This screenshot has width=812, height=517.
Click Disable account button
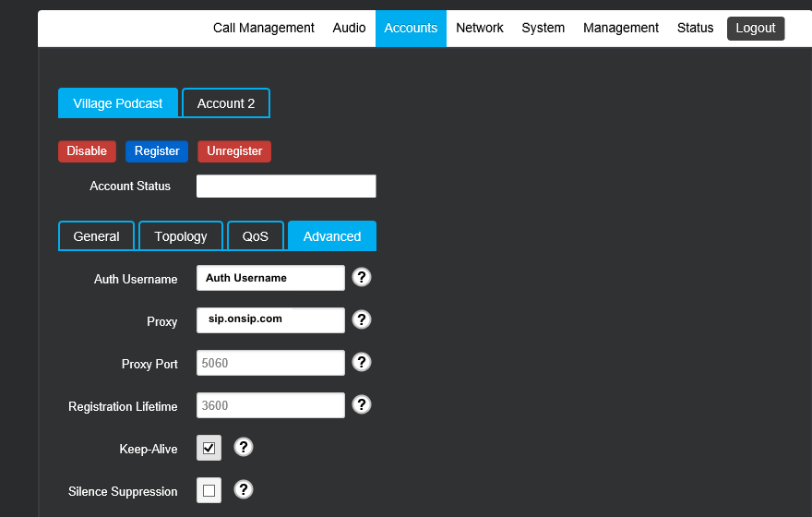pyautogui.click(x=87, y=151)
